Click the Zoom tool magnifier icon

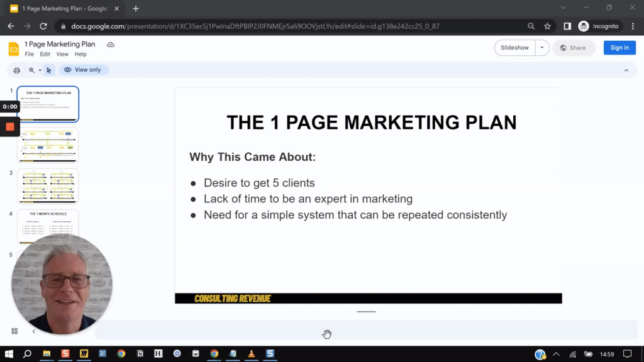[31, 70]
